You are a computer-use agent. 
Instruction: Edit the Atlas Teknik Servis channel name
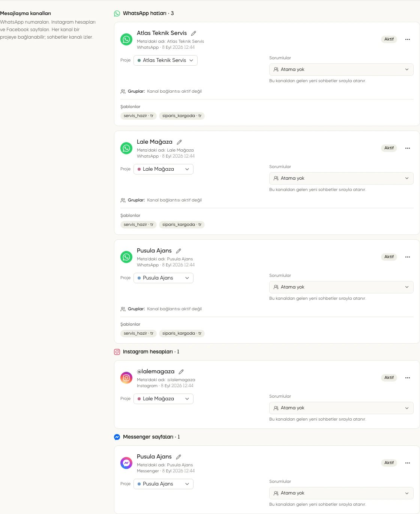coord(193,33)
